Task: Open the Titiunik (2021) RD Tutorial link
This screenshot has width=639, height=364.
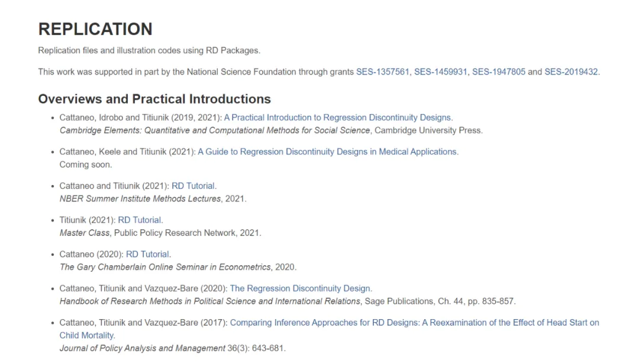Action: (140, 220)
